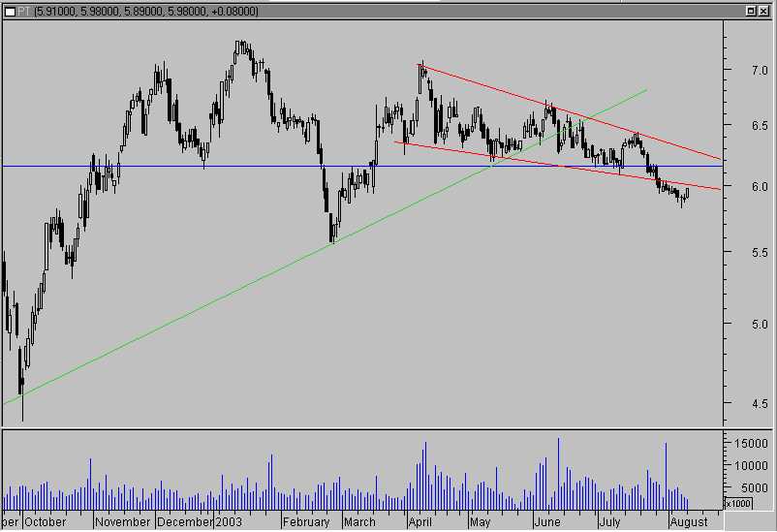The width and height of the screenshot is (777, 532).
Task: Click the 7.0 price axis label
Action: click(760, 71)
